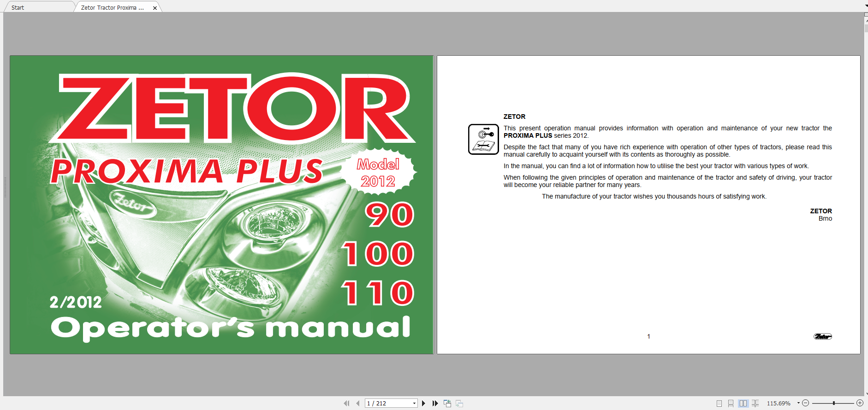Click the page number 1 on the page footer
This screenshot has width=868, height=410.
648,336
